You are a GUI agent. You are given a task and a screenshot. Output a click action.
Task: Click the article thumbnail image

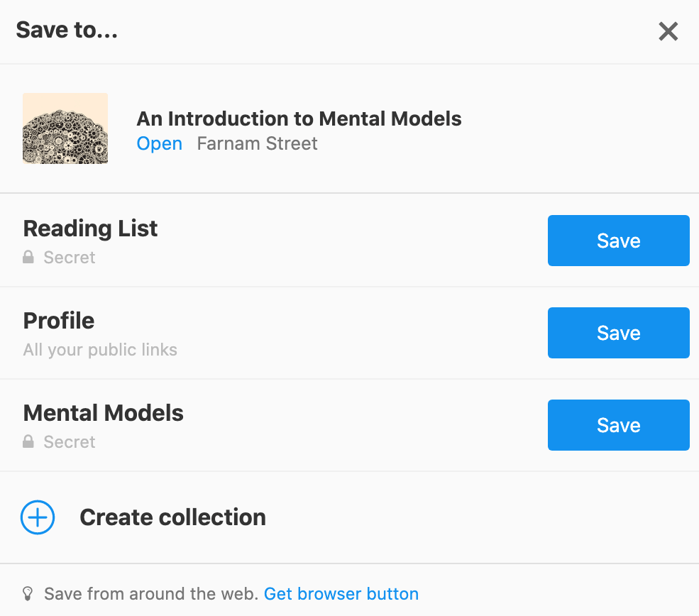coord(65,128)
